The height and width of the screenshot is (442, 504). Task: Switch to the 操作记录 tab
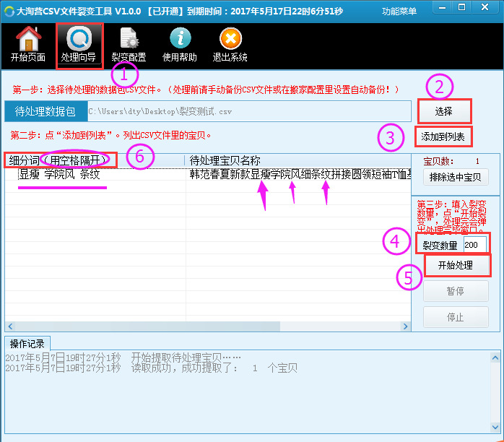(27, 344)
